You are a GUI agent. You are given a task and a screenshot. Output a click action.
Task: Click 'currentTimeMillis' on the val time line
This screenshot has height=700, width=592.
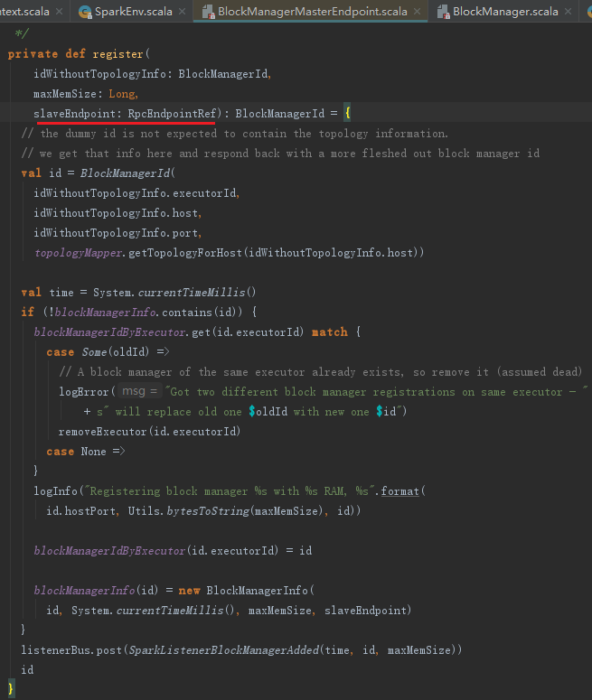(192, 293)
